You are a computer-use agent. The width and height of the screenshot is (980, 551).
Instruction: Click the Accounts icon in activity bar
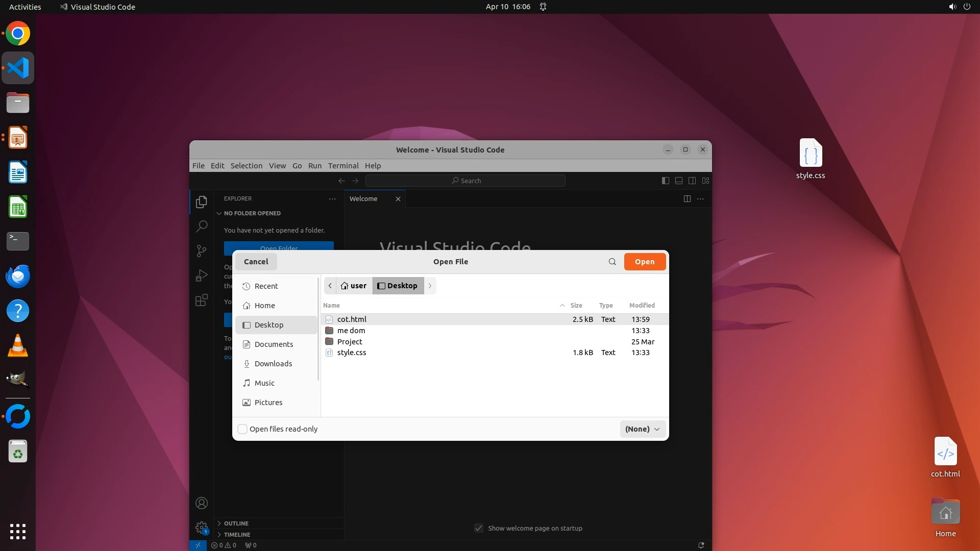coord(202,503)
